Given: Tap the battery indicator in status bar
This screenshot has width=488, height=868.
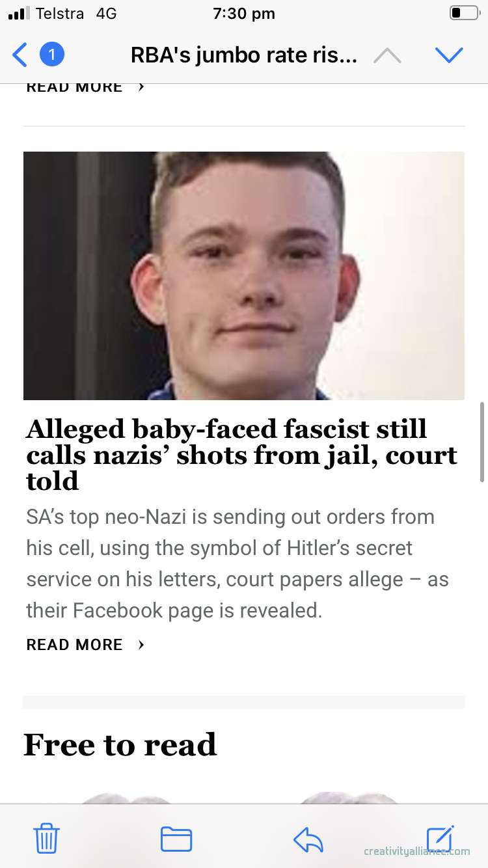Looking at the screenshot, I should point(463,13).
